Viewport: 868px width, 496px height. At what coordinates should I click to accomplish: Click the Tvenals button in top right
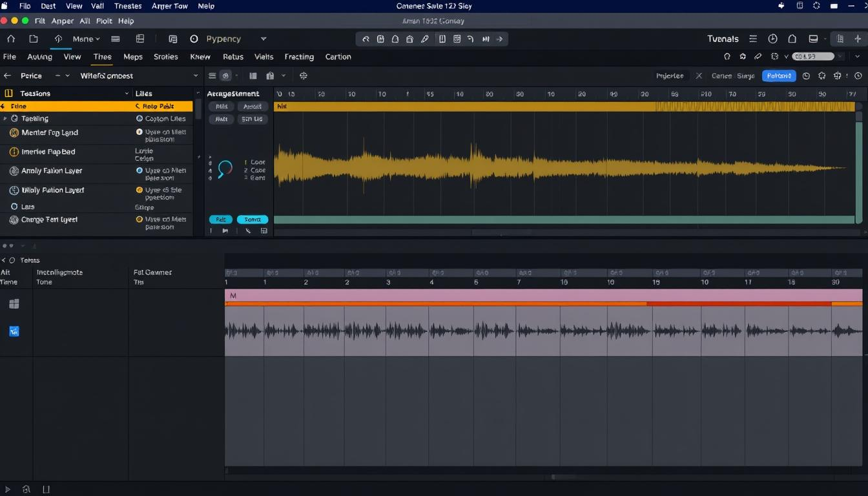pyautogui.click(x=723, y=39)
